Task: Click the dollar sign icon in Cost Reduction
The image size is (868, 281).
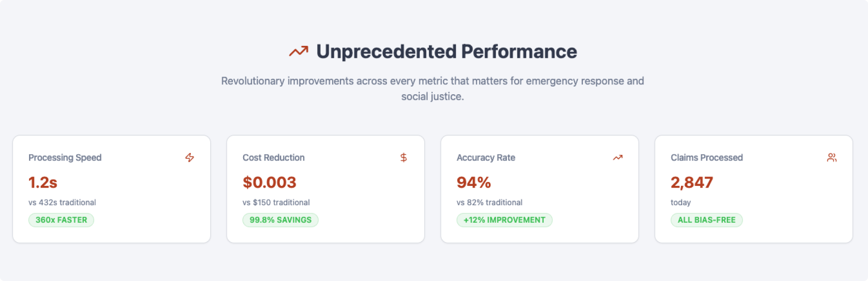Action: pyautogui.click(x=404, y=158)
